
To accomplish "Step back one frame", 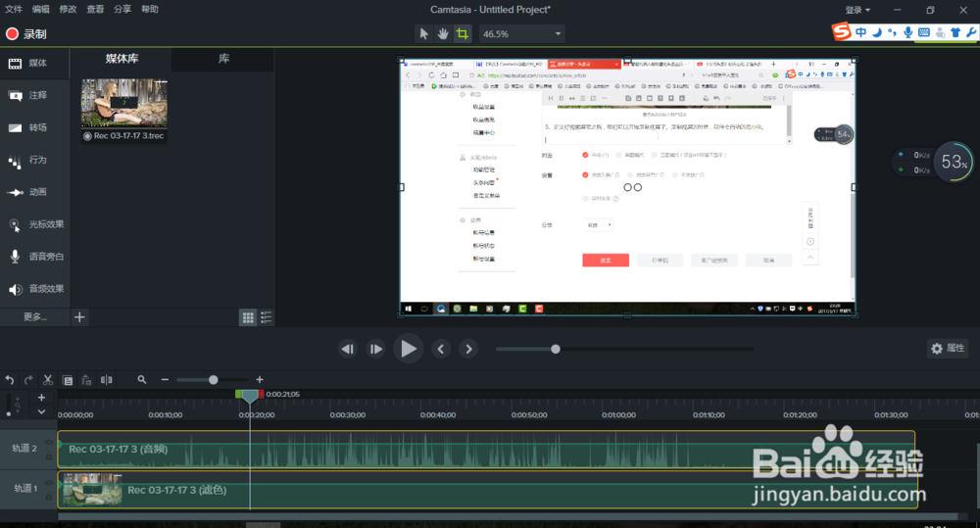I will pos(348,350).
